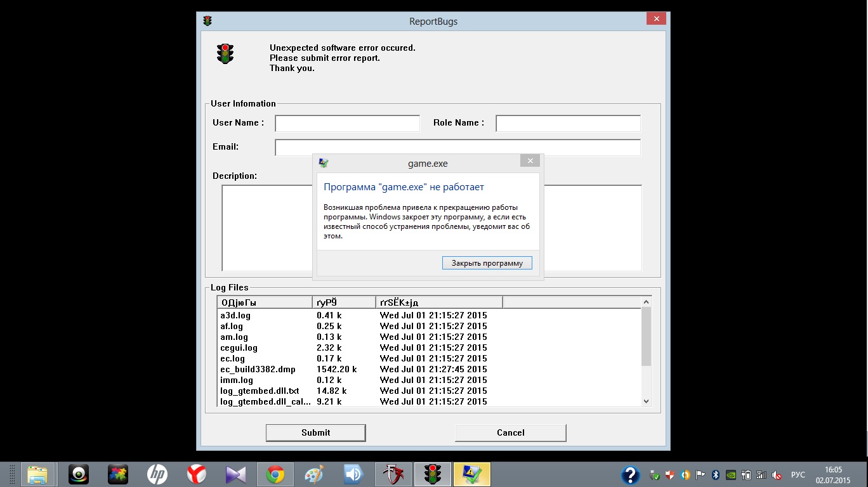This screenshot has width=868, height=487.
Task: Select imm.log row
Action: (x=237, y=380)
